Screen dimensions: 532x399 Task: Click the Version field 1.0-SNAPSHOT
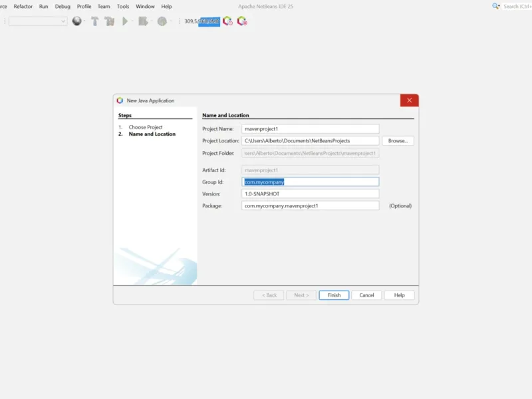[310, 194]
